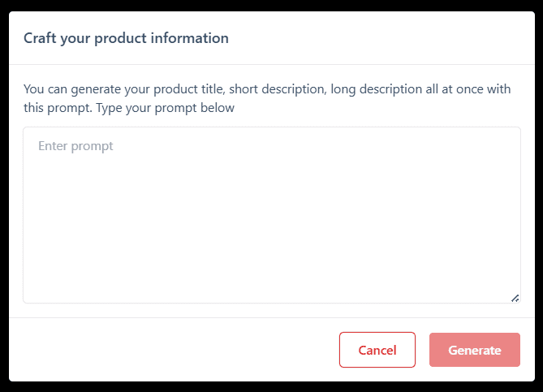Image resolution: width=543 pixels, height=392 pixels.
Task: Click the diagonal grip at textarea corner
Action: [x=515, y=298]
